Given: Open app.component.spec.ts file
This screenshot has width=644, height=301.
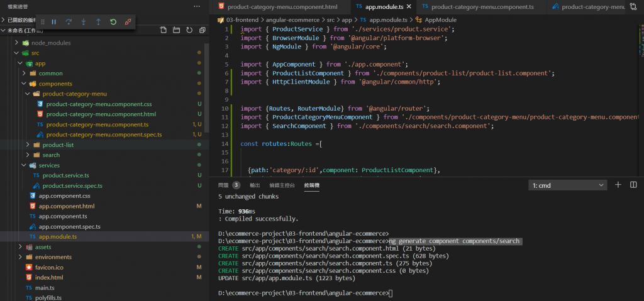Looking at the screenshot, I should (69, 226).
